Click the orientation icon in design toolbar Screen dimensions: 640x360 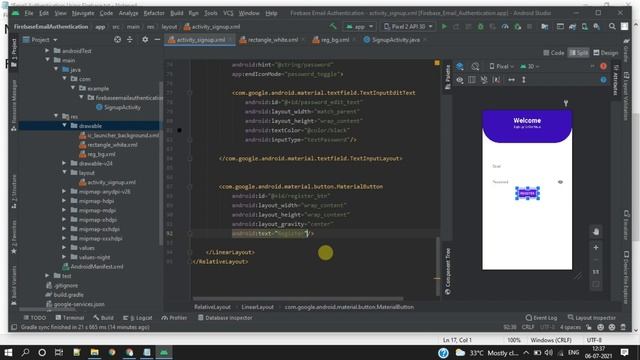475,67
